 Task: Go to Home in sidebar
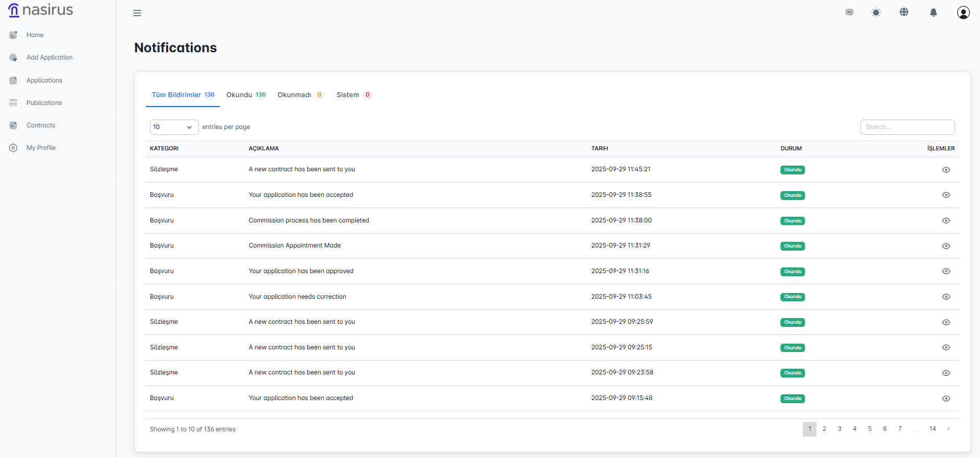[34, 35]
